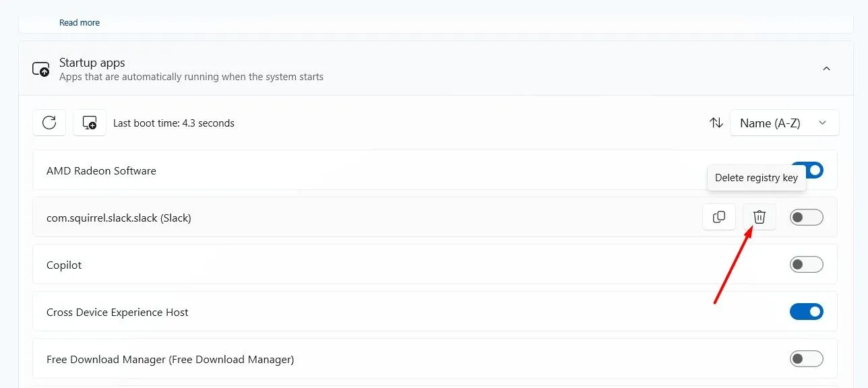Delete the Slack registry key with trash icon

click(759, 217)
